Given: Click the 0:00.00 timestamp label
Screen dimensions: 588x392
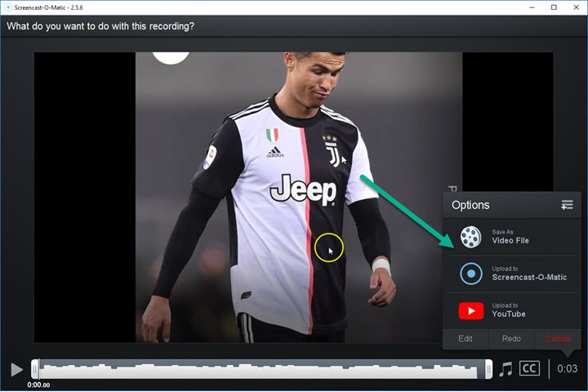Looking at the screenshot, I should (x=38, y=385).
